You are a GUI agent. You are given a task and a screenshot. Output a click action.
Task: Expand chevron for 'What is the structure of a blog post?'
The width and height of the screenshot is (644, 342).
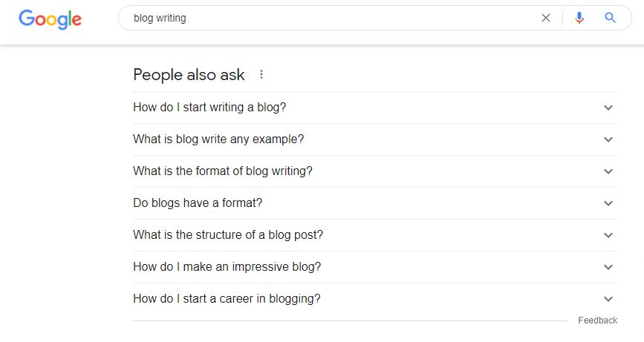[608, 235]
